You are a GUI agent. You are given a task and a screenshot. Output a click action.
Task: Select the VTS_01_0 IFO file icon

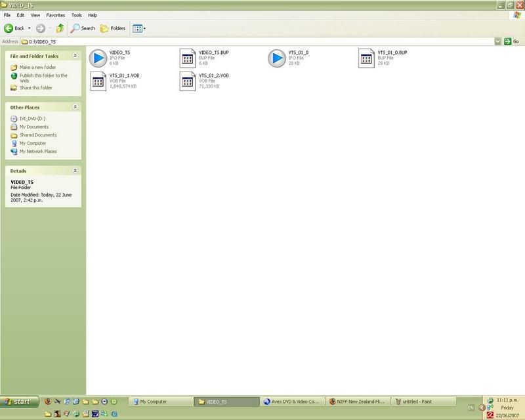276,58
